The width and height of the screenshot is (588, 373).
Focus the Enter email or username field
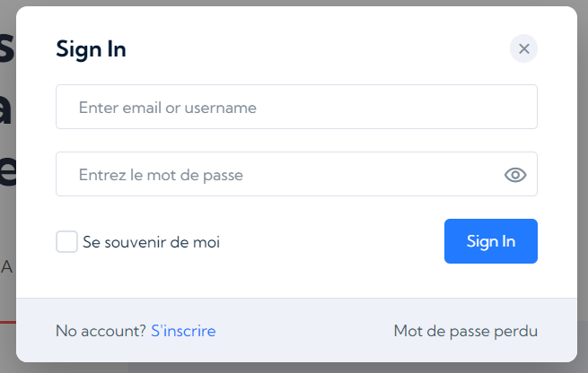[x=296, y=107]
